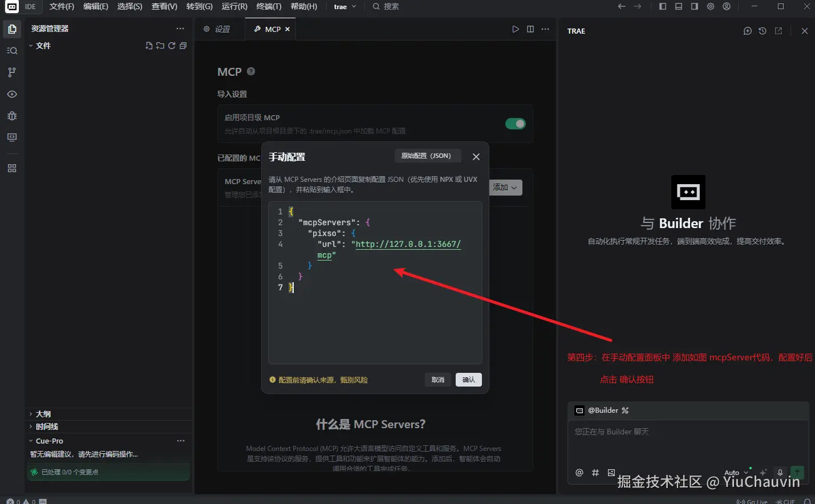Viewport: 815px width, 504px height.
Task: Split the editor with split icon
Action: 530,29
